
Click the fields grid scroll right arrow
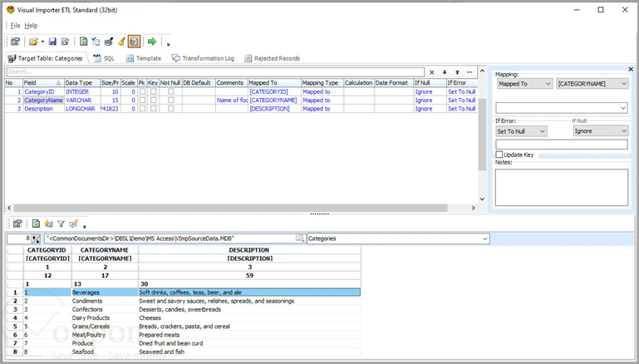473,208
